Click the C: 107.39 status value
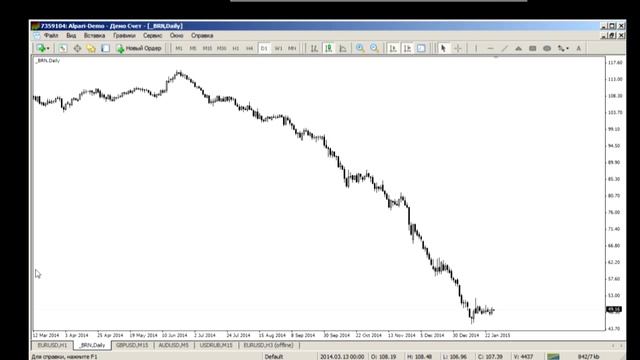Viewport: 640px width, 360px height. pos(490,357)
